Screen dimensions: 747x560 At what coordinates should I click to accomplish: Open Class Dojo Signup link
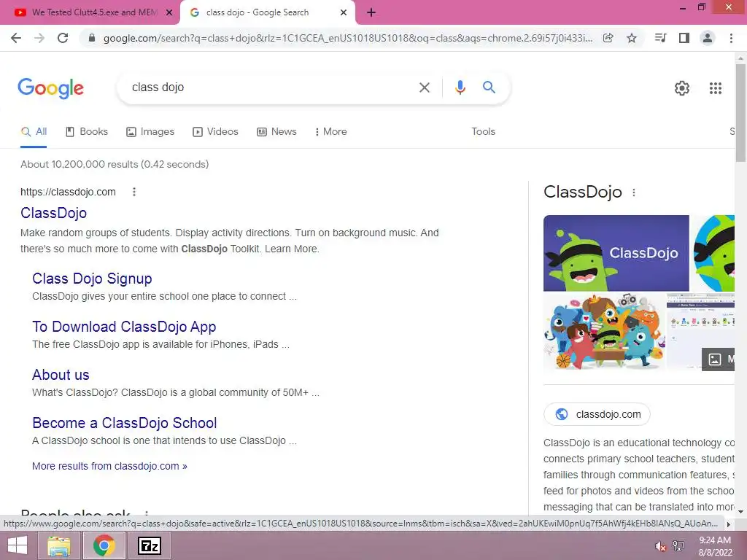[x=92, y=279]
